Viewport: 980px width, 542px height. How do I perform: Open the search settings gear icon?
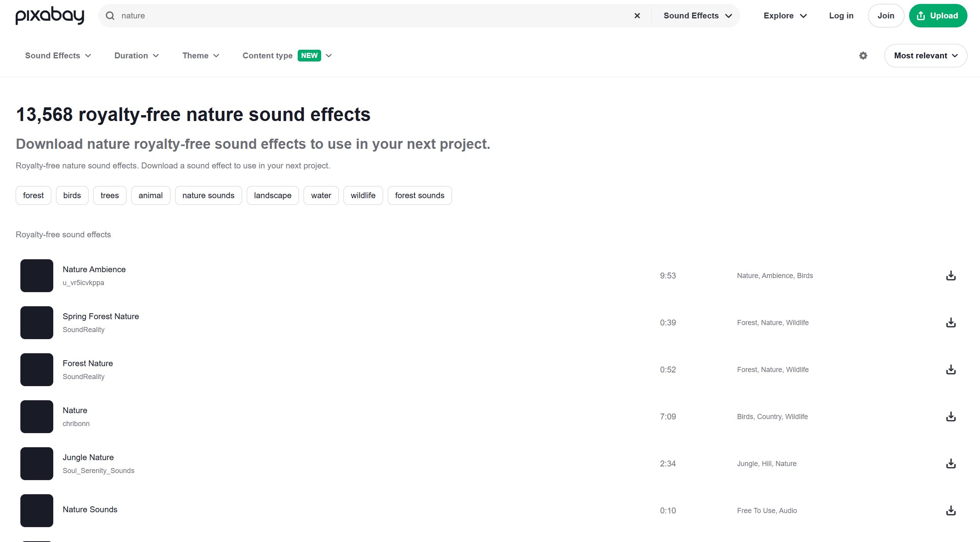pyautogui.click(x=863, y=56)
